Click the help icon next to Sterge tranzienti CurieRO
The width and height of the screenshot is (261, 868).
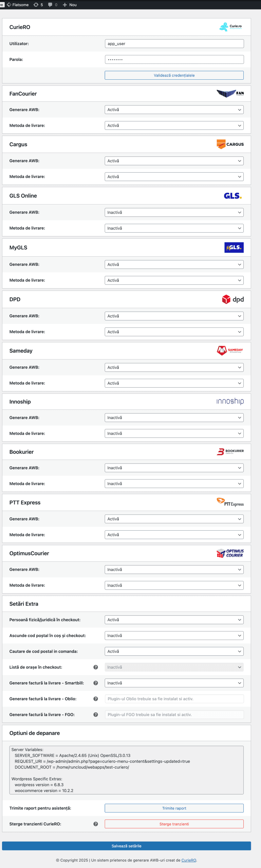pyautogui.click(x=96, y=824)
